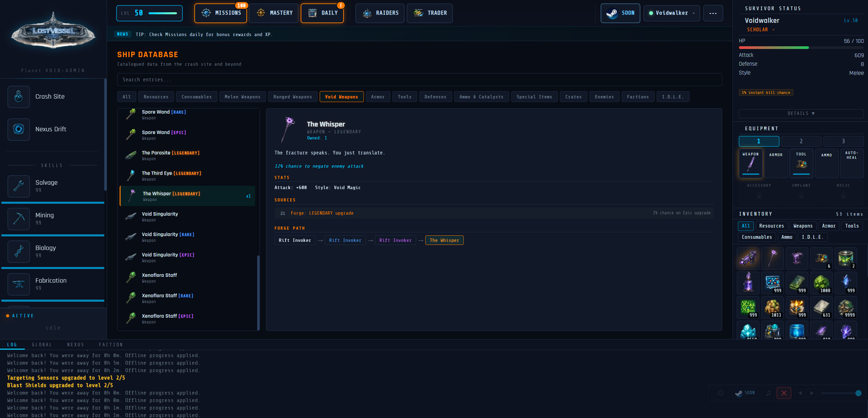
Task: Open the GLOBAL chat tab
Action: pos(42,345)
